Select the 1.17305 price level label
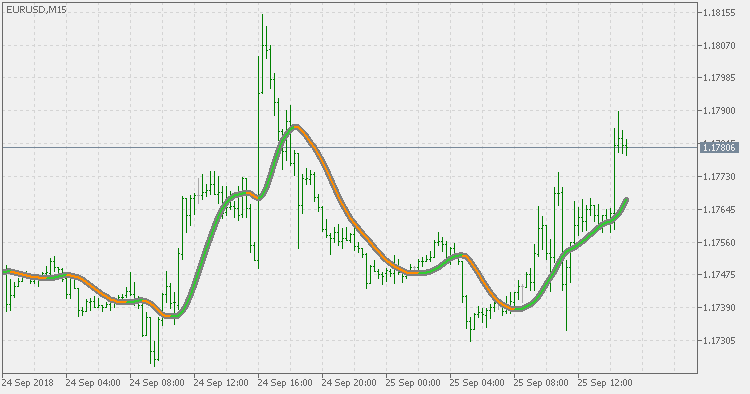The image size is (750, 394). pos(719,340)
